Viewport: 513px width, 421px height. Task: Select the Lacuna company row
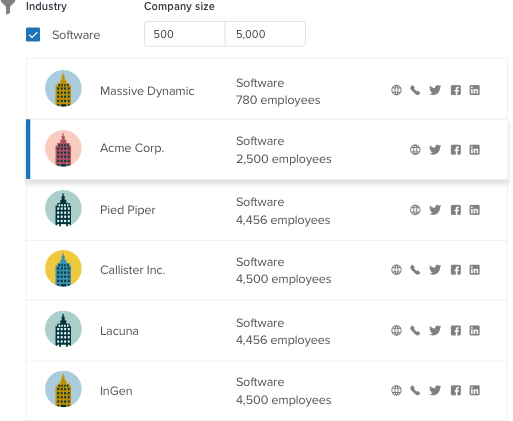pos(267,331)
